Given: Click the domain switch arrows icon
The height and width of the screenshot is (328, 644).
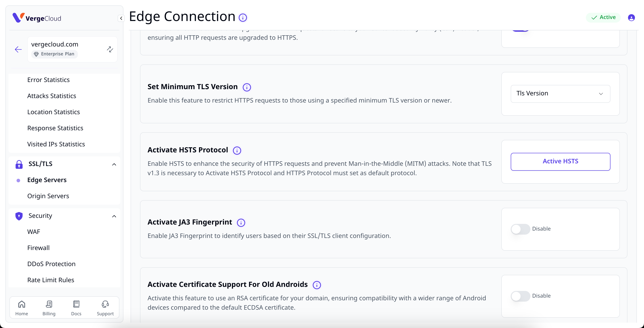Looking at the screenshot, I should click(110, 49).
